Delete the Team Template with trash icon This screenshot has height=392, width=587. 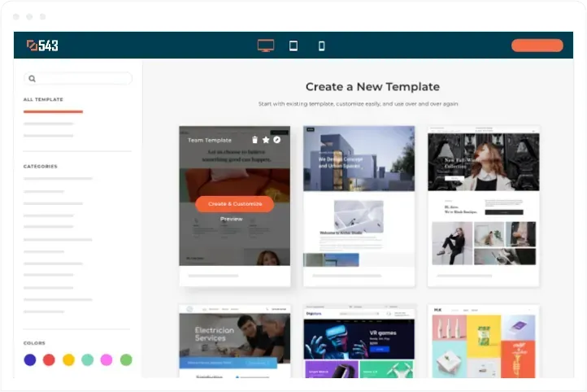coord(255,140)
